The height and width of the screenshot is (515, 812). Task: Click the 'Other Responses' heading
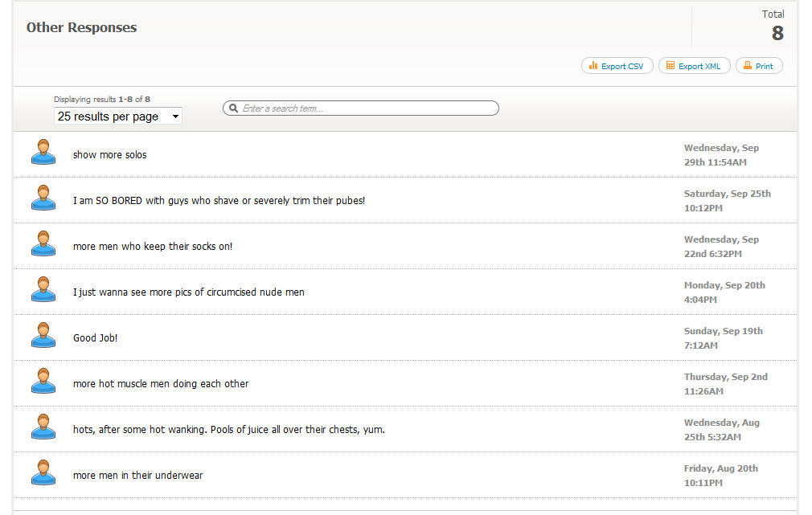81,27
